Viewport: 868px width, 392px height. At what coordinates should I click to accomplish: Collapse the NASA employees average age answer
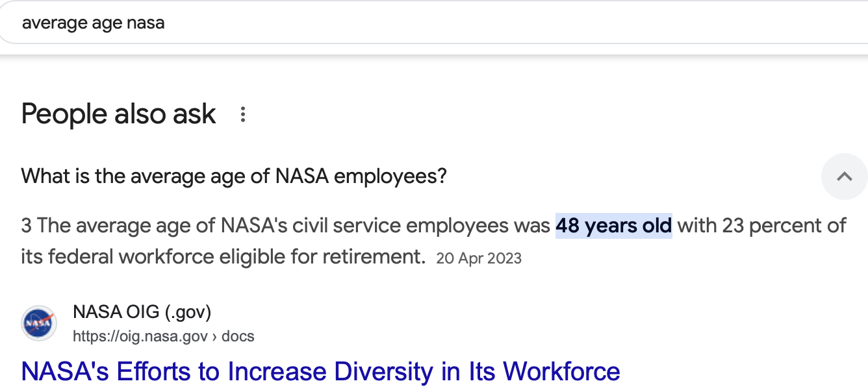[x=844, y=176]
